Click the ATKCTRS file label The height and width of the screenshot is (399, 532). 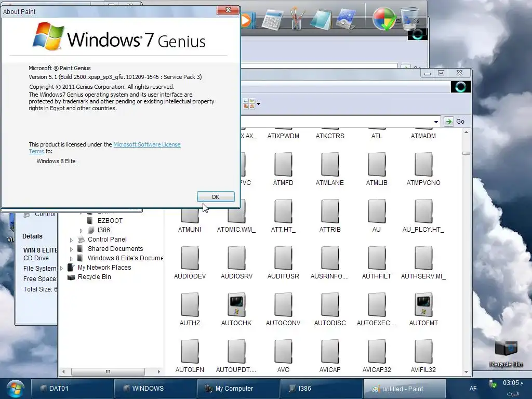point(330,136)
